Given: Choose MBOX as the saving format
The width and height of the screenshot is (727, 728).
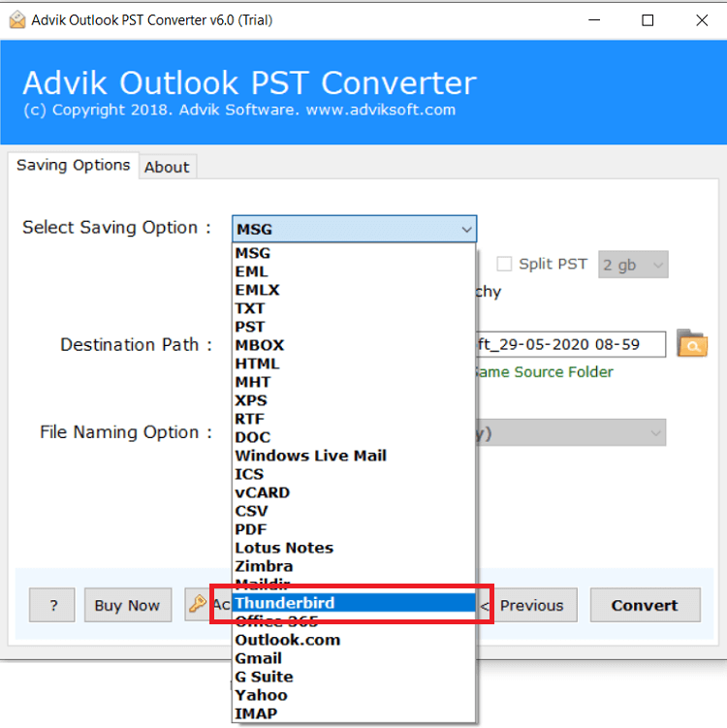Looking at the screenshot, I should point(260,345).
